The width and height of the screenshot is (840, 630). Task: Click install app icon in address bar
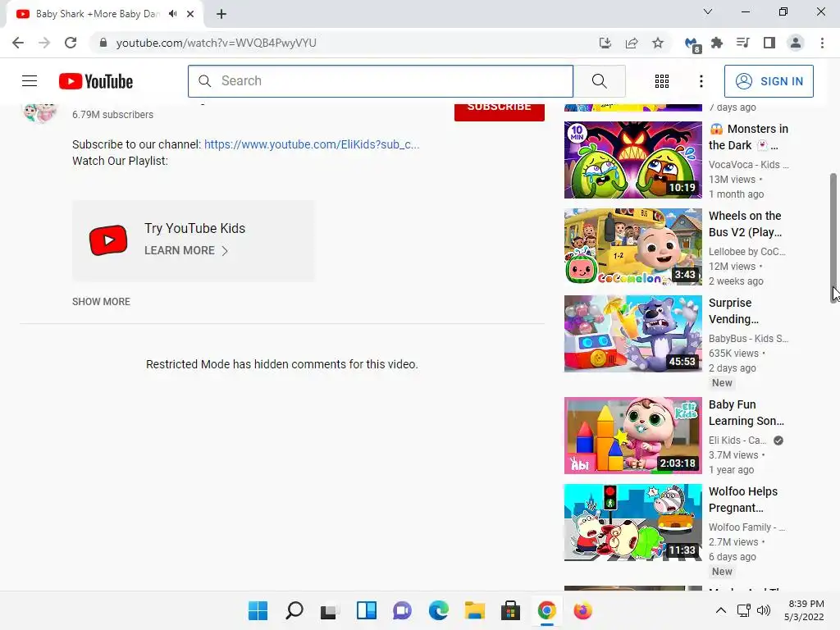tap(605, 43)
